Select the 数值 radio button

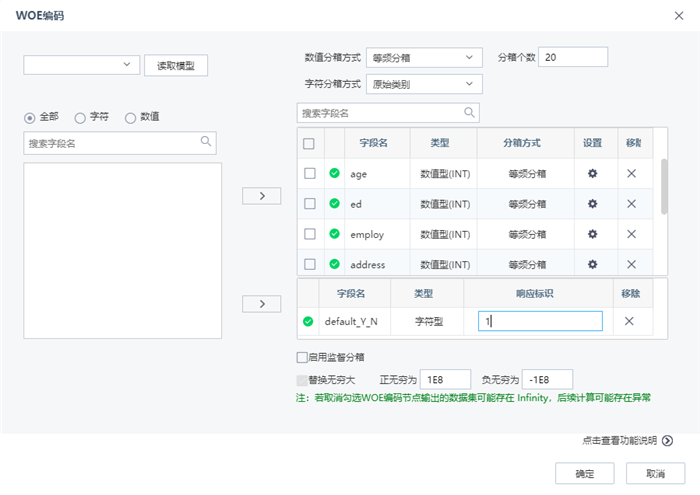click(x=130, y=118)
